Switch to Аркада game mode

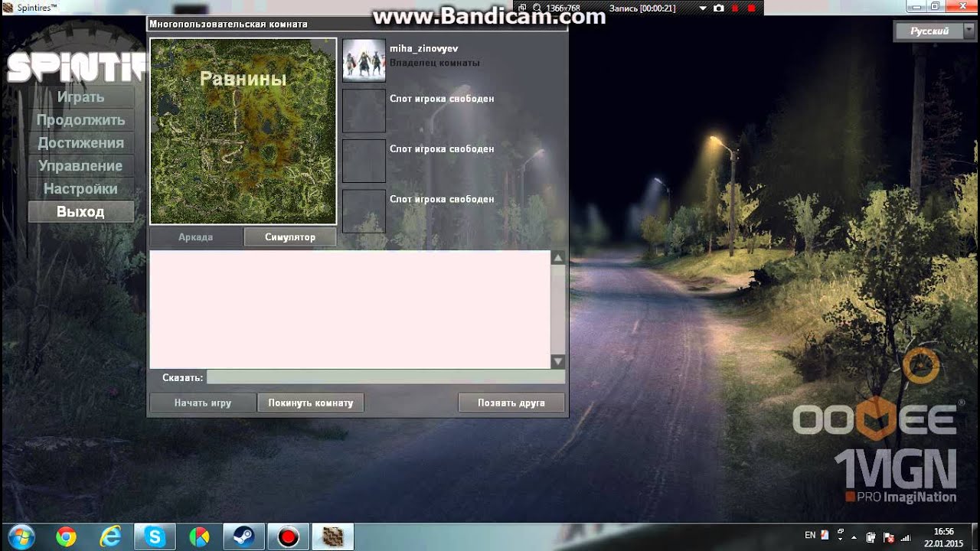tap(196, 237)
